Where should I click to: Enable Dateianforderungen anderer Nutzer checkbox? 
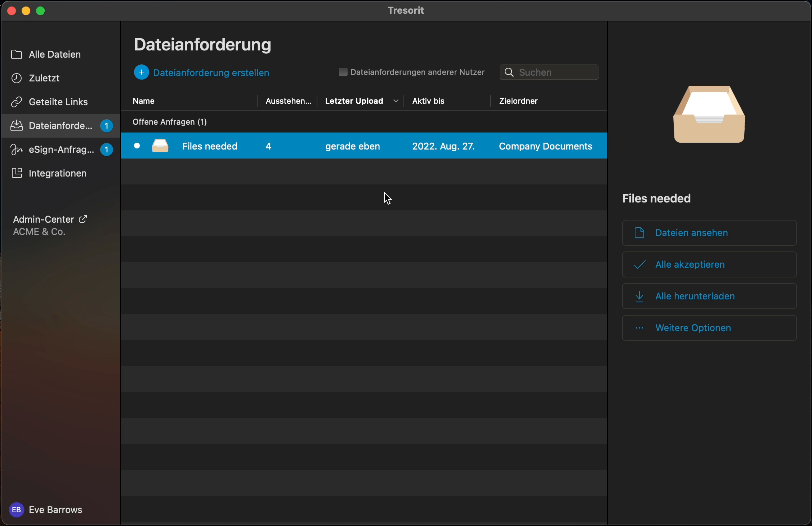343,72
